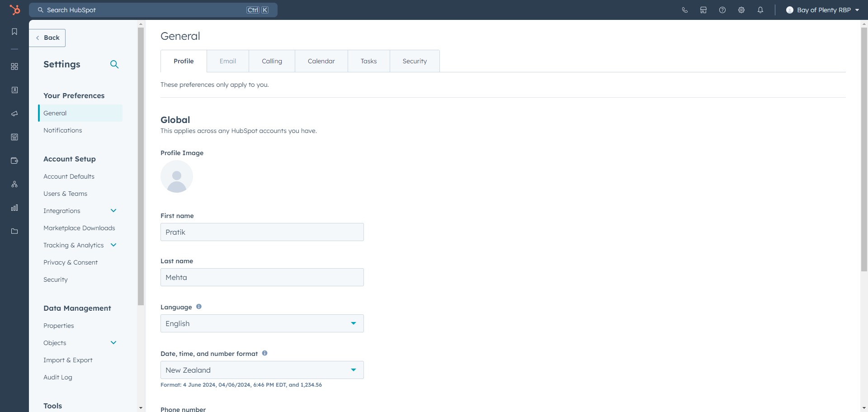Open the CRM contacts icon in sidebar

tap(14, 90)
